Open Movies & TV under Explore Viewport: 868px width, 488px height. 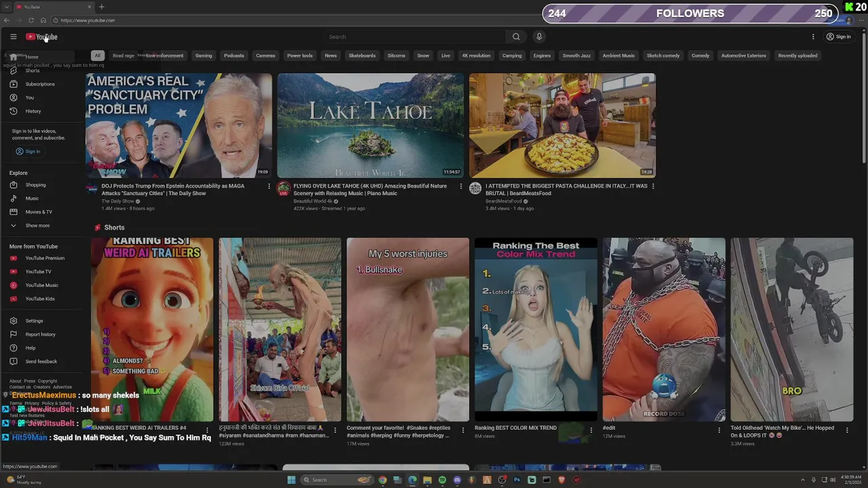[x=39, y=212]
